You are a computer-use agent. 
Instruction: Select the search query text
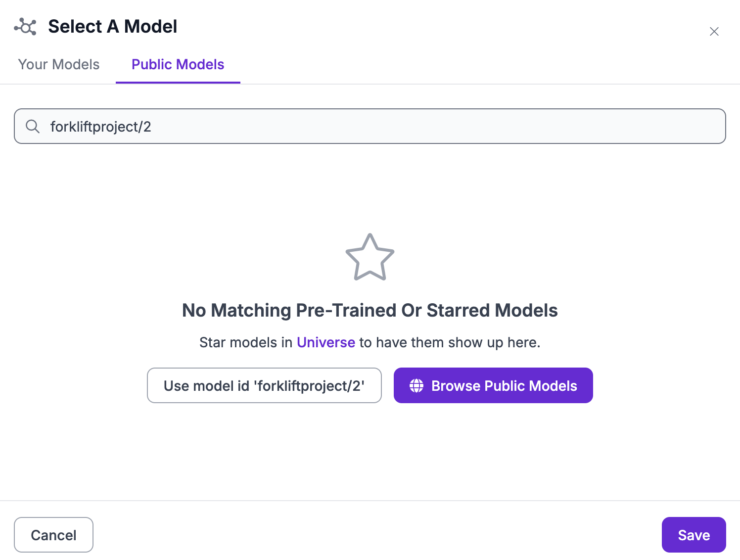point(101,126)
